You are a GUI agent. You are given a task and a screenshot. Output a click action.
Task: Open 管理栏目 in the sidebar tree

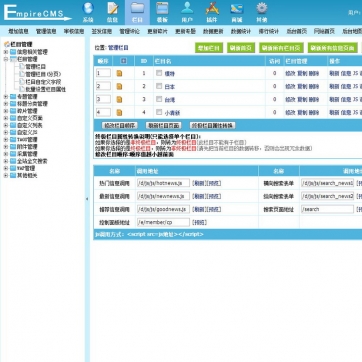click(36, 67)
